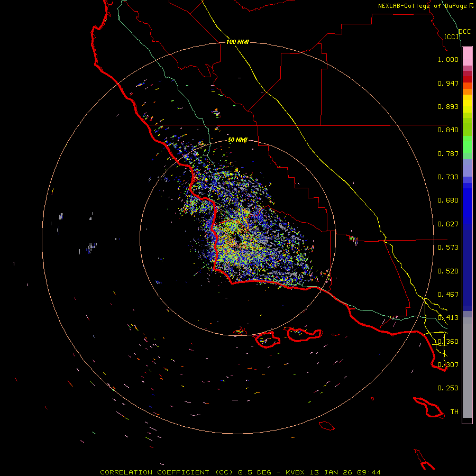Click the 0.627 legend value
The height and width of the screenshot is (476, 476).
(448, 224)
